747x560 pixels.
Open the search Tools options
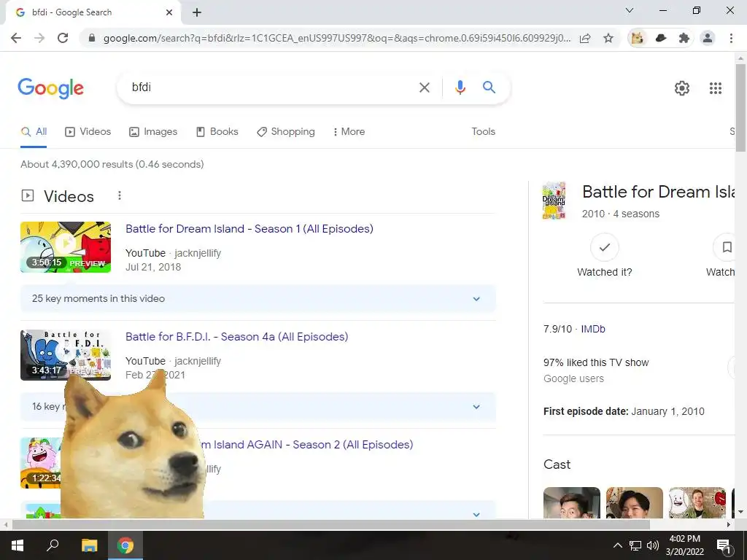click(x=483, y=131)
